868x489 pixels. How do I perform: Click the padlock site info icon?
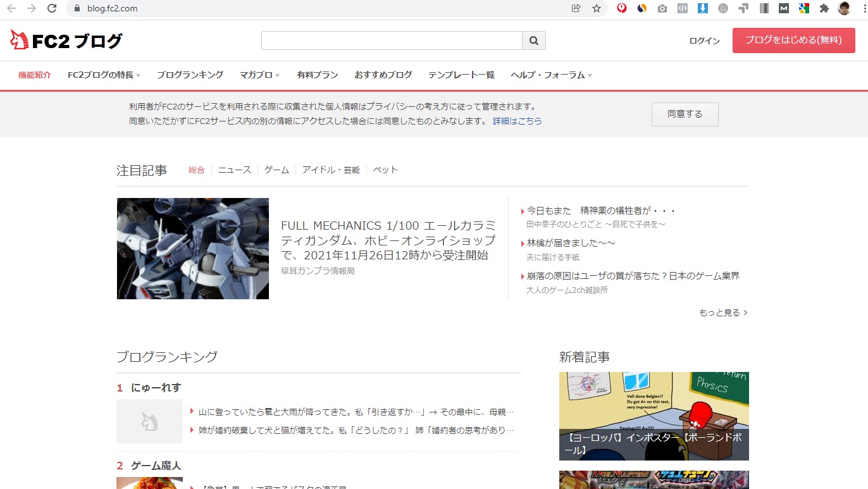point(77,8)
